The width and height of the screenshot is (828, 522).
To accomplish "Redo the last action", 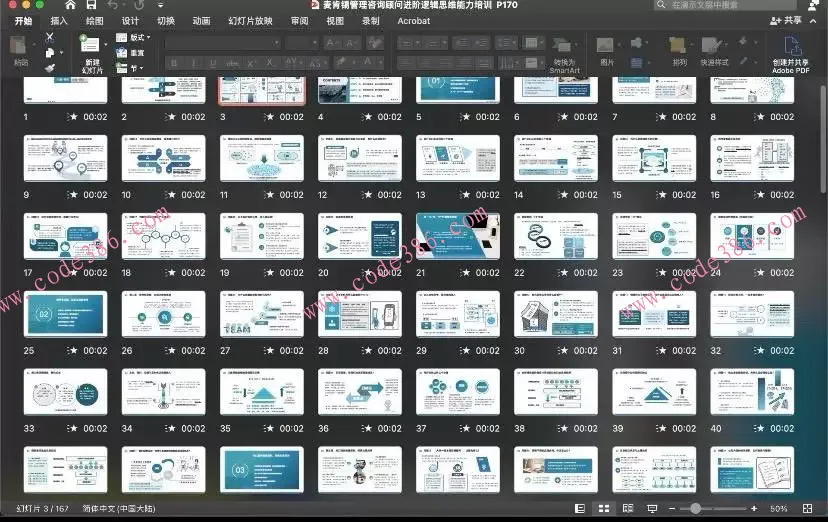I will pyautogui.click(x=139, y=5).
